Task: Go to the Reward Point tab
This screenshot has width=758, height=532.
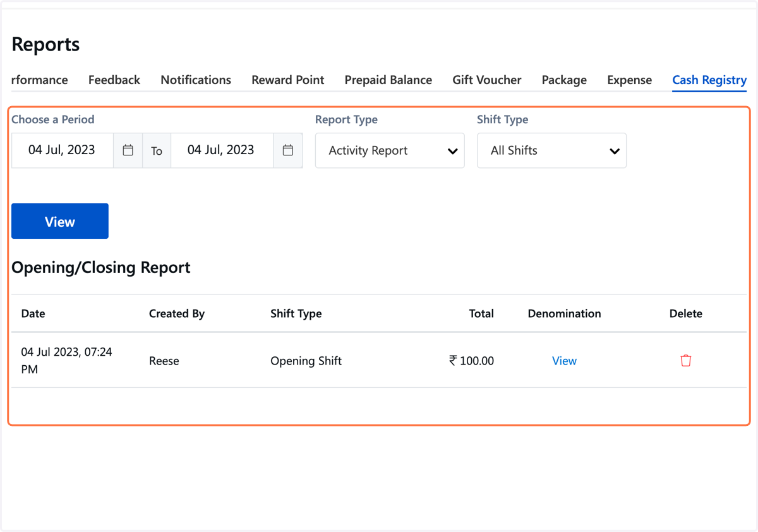Action: click(x=288, y=80)
